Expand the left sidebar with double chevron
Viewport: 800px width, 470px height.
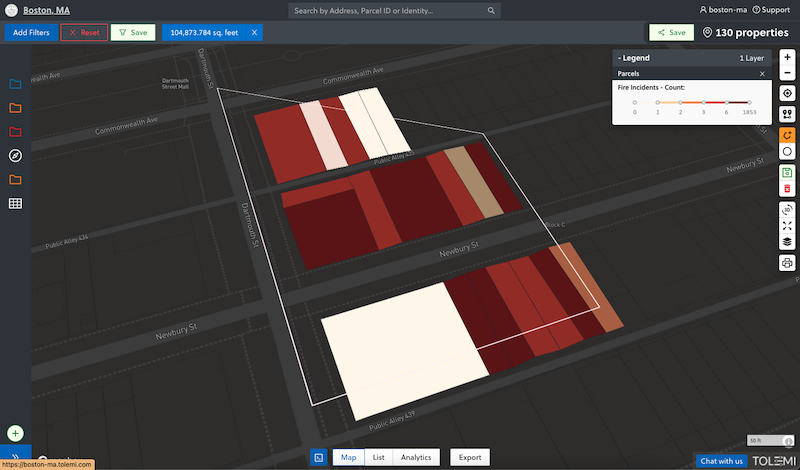[15, 455]
